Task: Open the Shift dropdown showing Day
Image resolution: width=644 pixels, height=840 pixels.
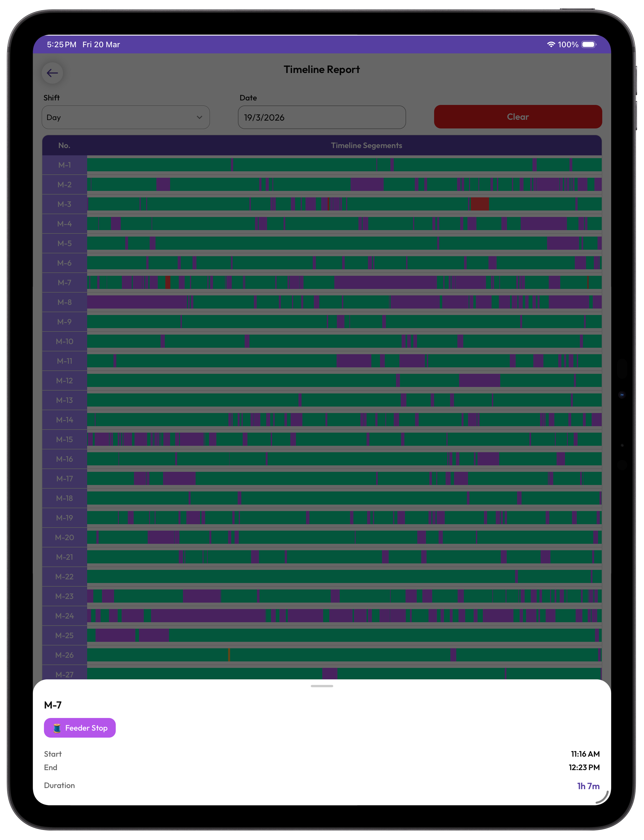Action: click(x=125, y=117)
